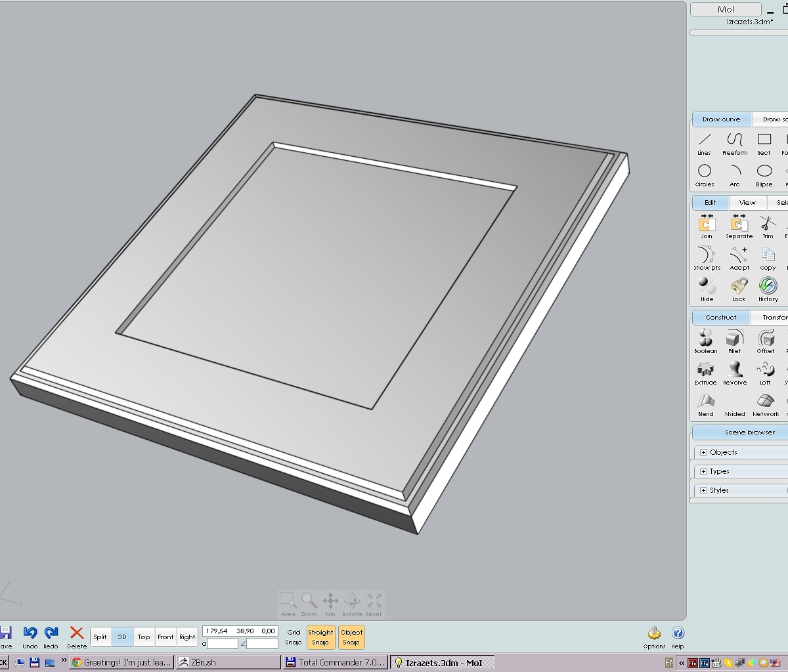Switch to the Right view
The height and width of the screenshot is (672, 788).
click(187, 637)
